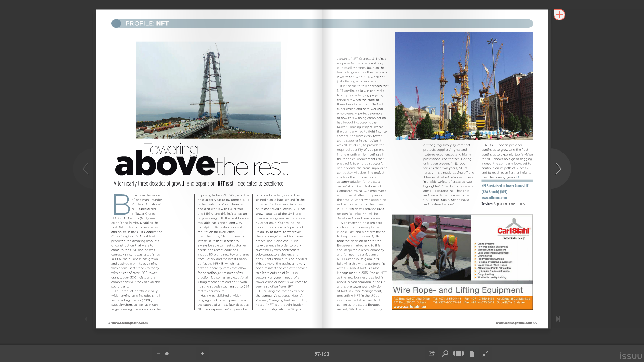Click the 'above' headline word
The height and width of the screenshot is (362, 644).
coord(165,164)
